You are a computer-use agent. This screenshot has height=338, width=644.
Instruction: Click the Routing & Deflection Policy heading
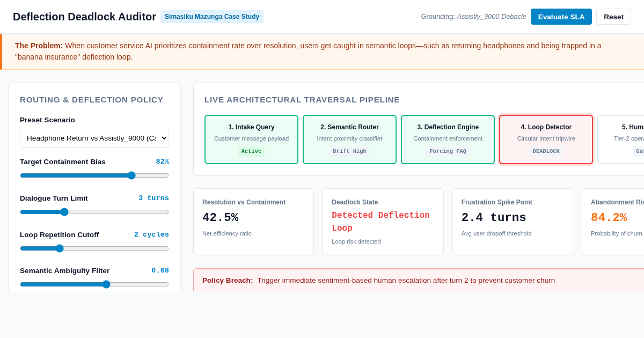(92, 99)
